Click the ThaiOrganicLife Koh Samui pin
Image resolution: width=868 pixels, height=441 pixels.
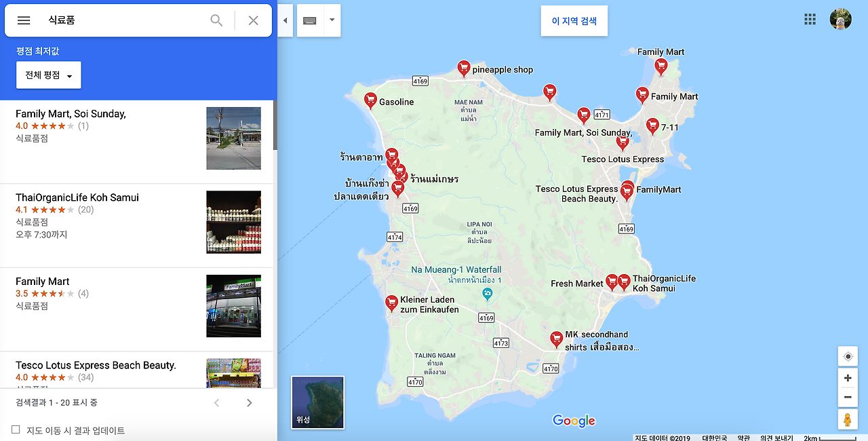coord(624,282)
